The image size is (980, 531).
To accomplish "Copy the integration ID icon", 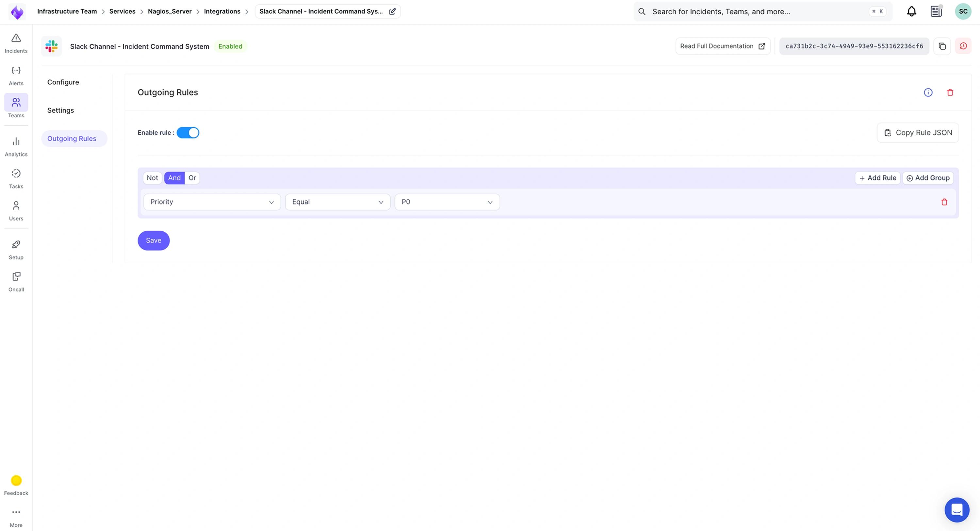I will click(x=942, y=46).
